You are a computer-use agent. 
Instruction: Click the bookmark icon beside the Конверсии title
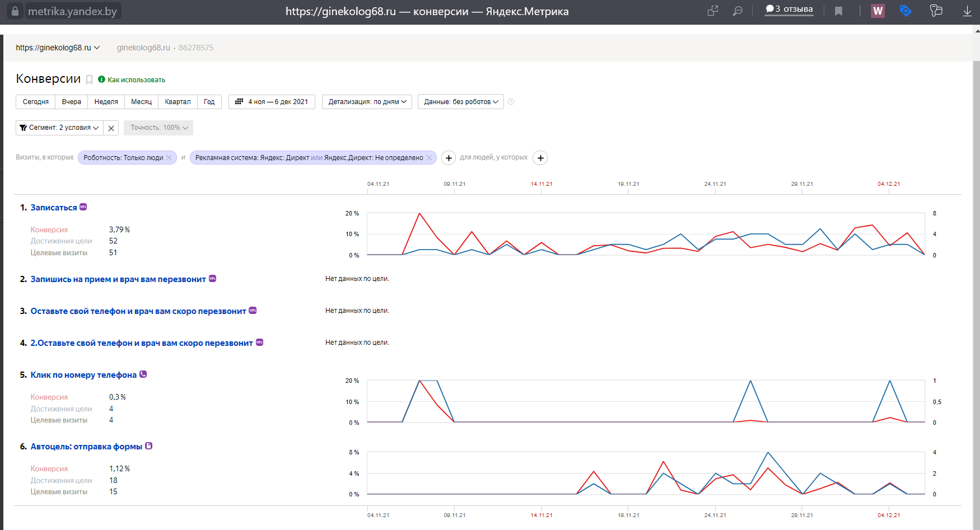tap(89, 80)
